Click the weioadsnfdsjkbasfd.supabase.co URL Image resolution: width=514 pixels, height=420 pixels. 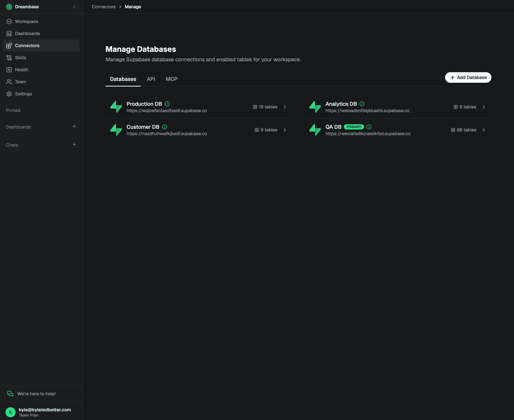[367, 111]
